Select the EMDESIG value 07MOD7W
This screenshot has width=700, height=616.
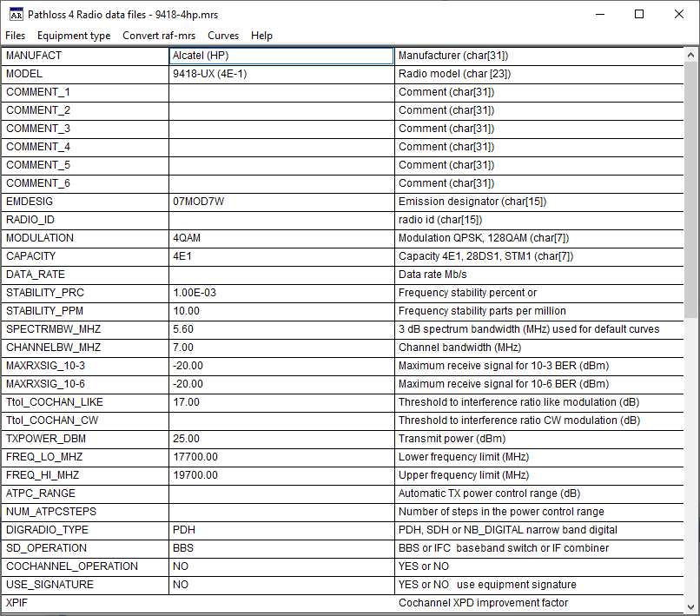coord(281,202)
